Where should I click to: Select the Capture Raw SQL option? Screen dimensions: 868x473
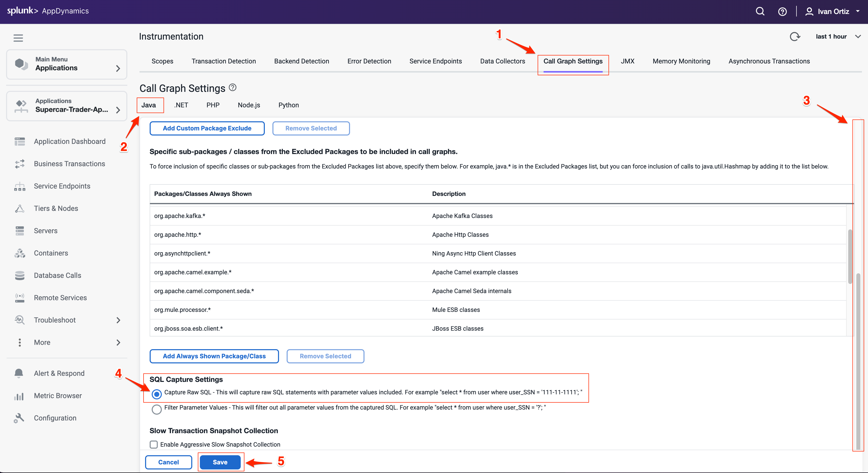click(x=156, y=394)
